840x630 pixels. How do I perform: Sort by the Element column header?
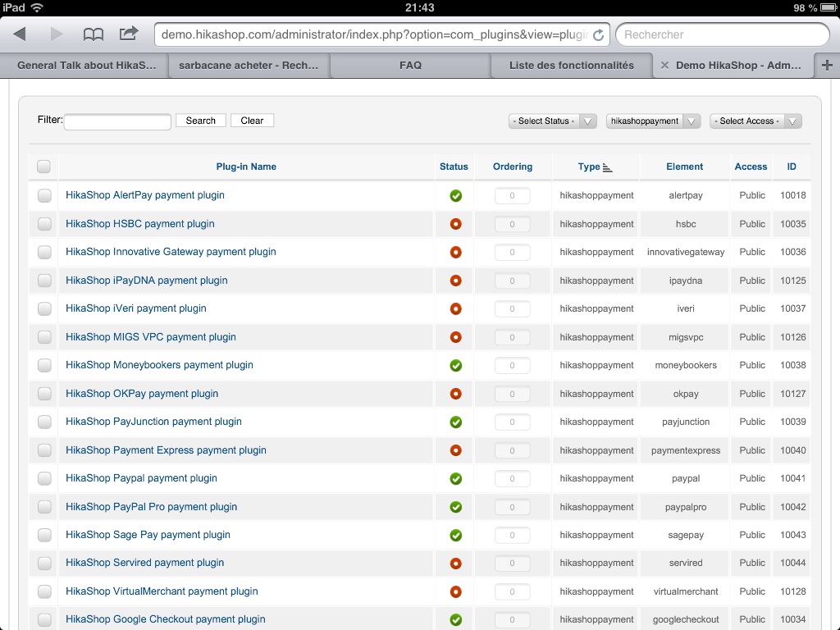pyautogui.click(x=685, y=167)
